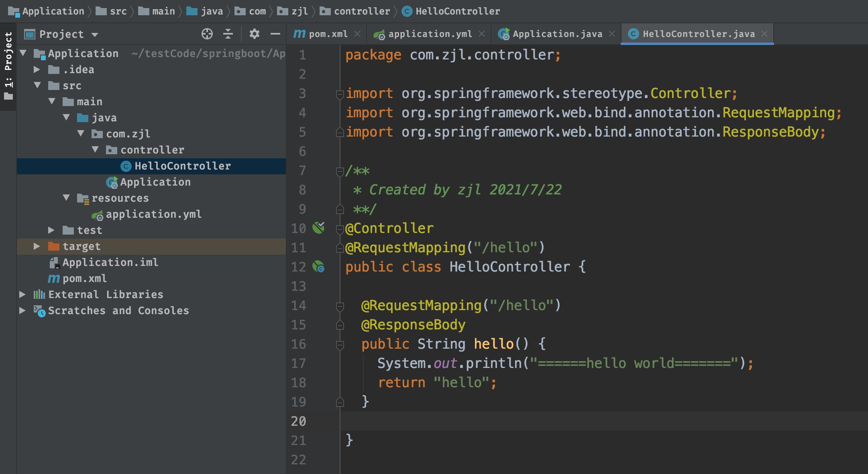Click the locate/scroll-from-source target icon
This screenshot has width=868, height=474.
pyautogui.click(x=207, y=34)
